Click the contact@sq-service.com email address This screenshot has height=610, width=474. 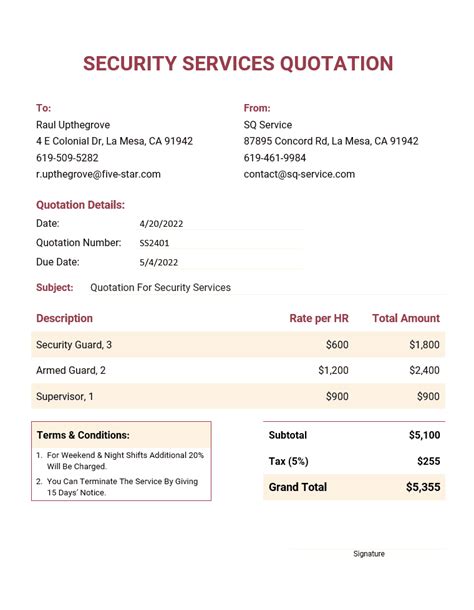(x=299, y=174)
